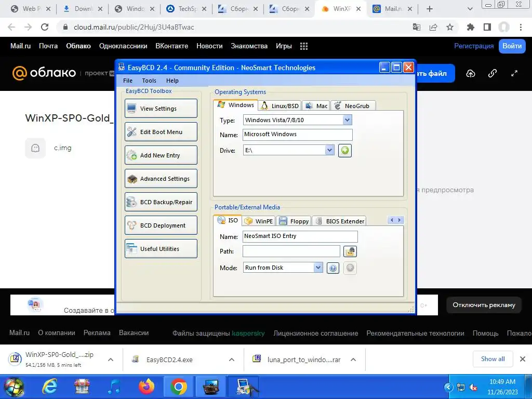Select the BIOS Extender tab

click(339, 221)
